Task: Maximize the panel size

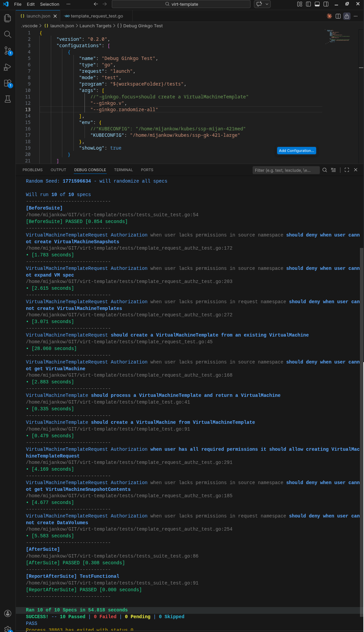Action: pyautogui.click(x=347, y=170)
